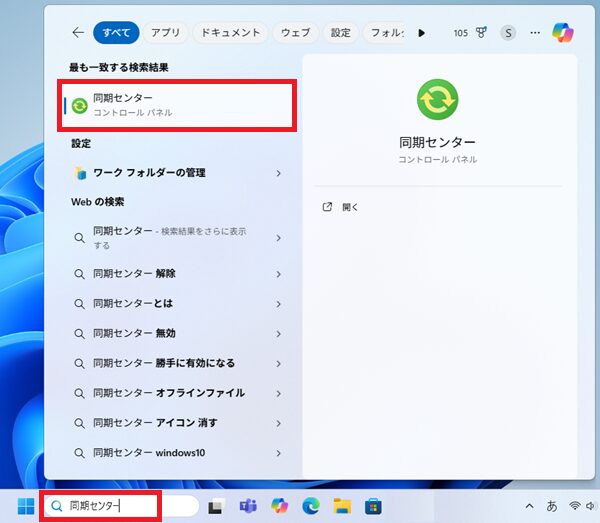Open Copilot icon in search panel header
The height and width of the screenshot is (523, 600).
562,33
